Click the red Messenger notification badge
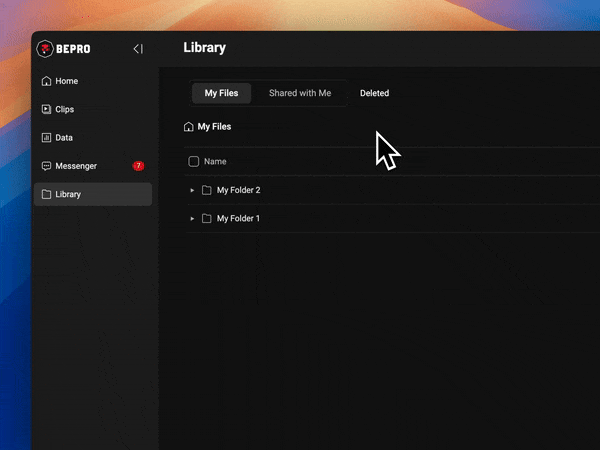This screenshot has width=600, height=450. tap(138, 166)
